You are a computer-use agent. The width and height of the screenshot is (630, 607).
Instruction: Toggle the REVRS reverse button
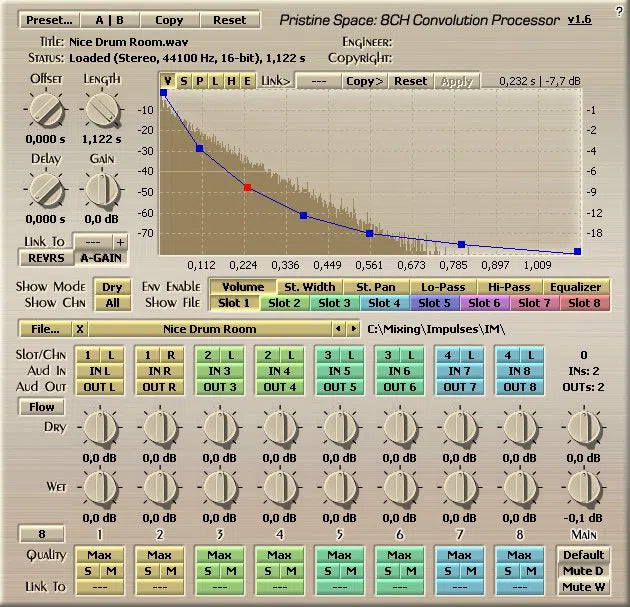(x=46, y=257)
